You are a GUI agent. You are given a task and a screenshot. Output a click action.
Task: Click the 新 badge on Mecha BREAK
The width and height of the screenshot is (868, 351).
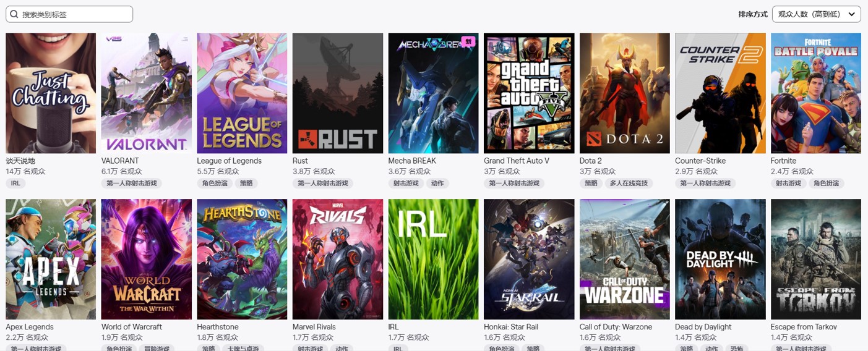[468, 41]
